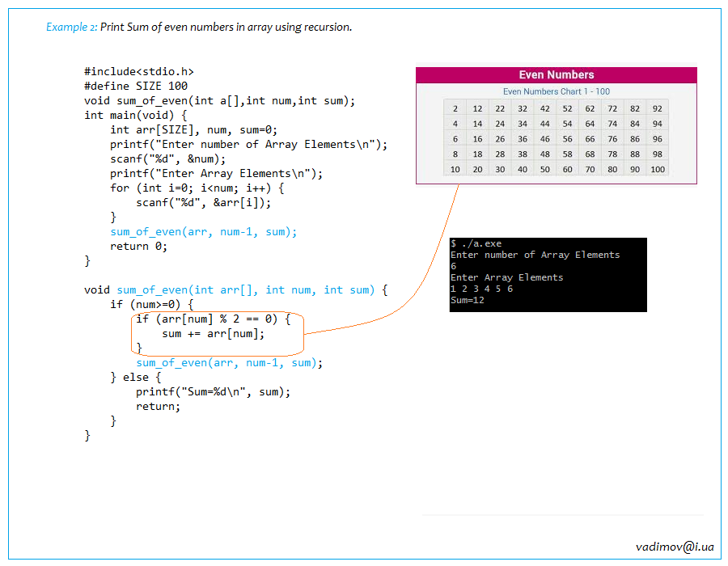Click the "void sum_of_even(int a[],int num,int sum);" prototype
728x566 pixels.
coord(219,101)
